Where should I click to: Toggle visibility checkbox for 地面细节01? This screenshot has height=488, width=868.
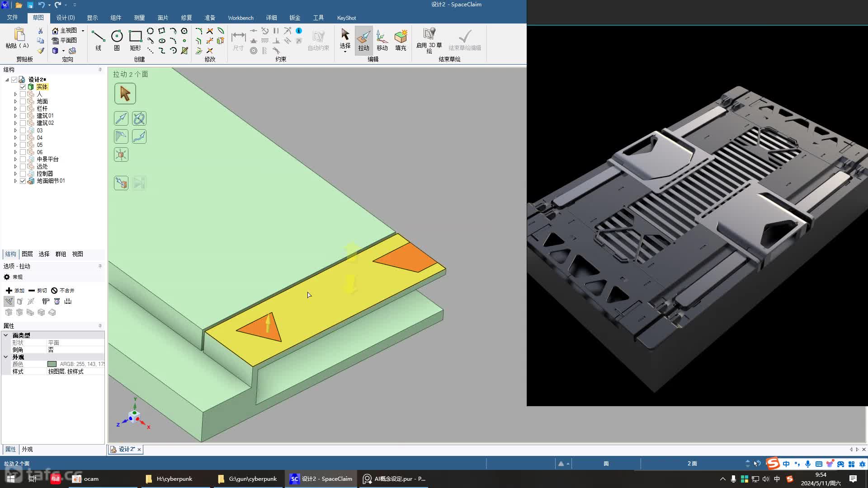pos(23,181)
